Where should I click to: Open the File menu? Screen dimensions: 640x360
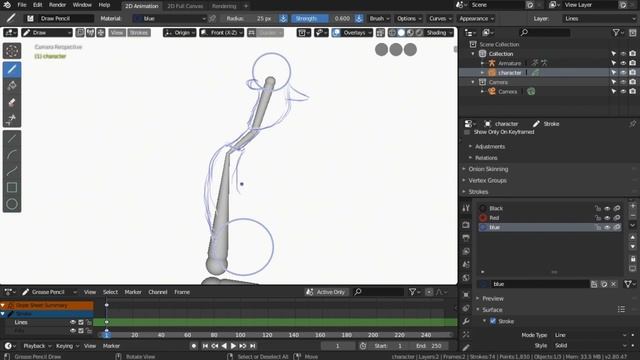point(22,5)
